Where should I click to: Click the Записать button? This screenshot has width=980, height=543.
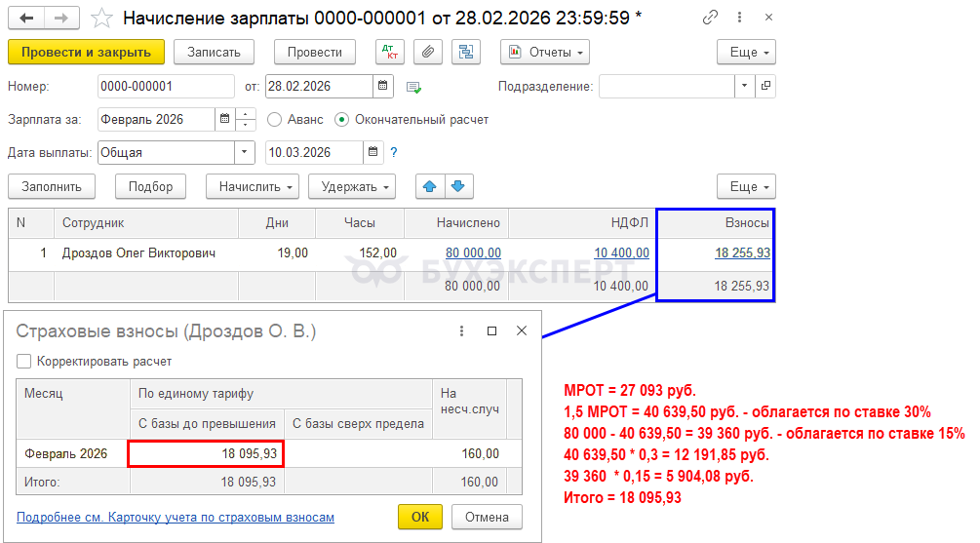tap(214, 52)
